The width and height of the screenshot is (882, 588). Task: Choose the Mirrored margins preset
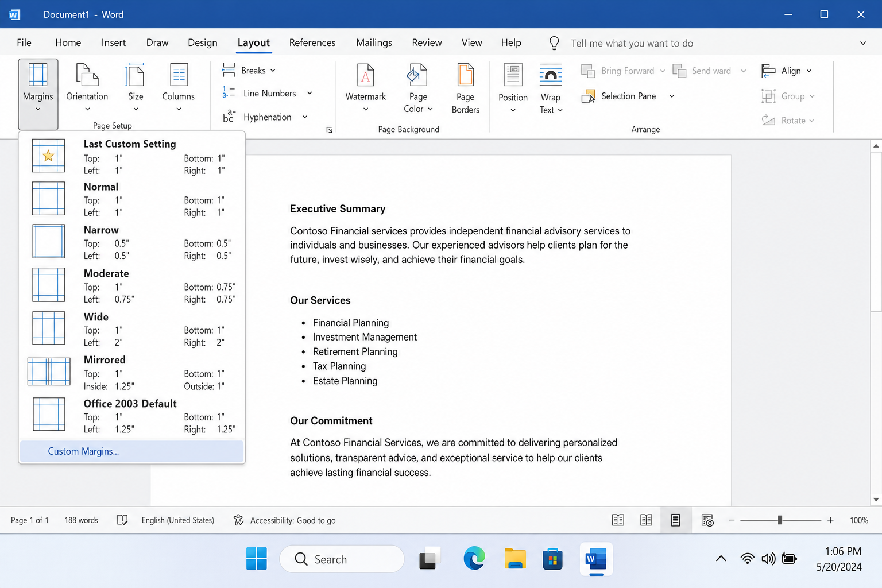pyautogui.click(x=132, y=373)
